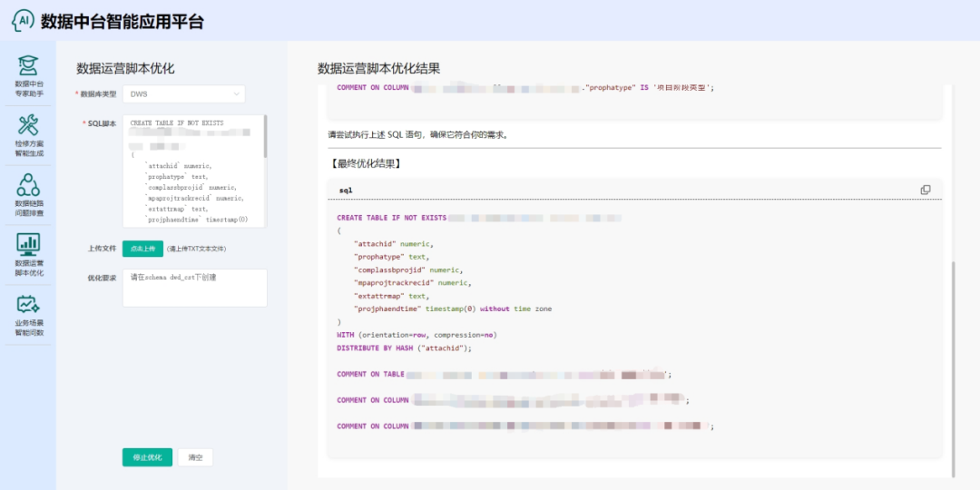Open 业务场景智能问数 icon

point(28,304)
